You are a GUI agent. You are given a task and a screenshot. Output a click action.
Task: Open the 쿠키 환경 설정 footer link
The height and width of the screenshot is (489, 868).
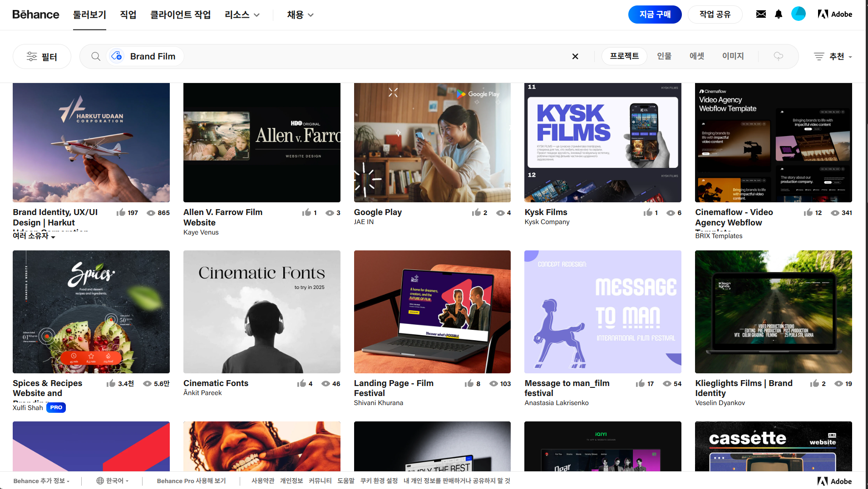379,481
